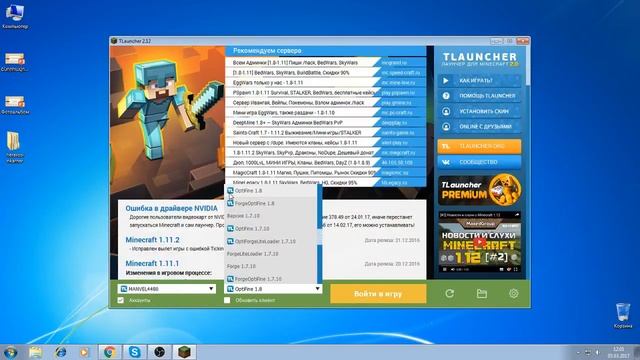Switch to Skype in the taskbar

134,352
